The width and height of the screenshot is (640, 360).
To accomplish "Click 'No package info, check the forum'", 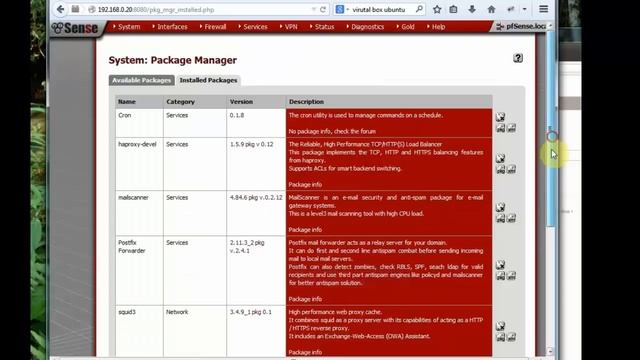I will point(332,131).
